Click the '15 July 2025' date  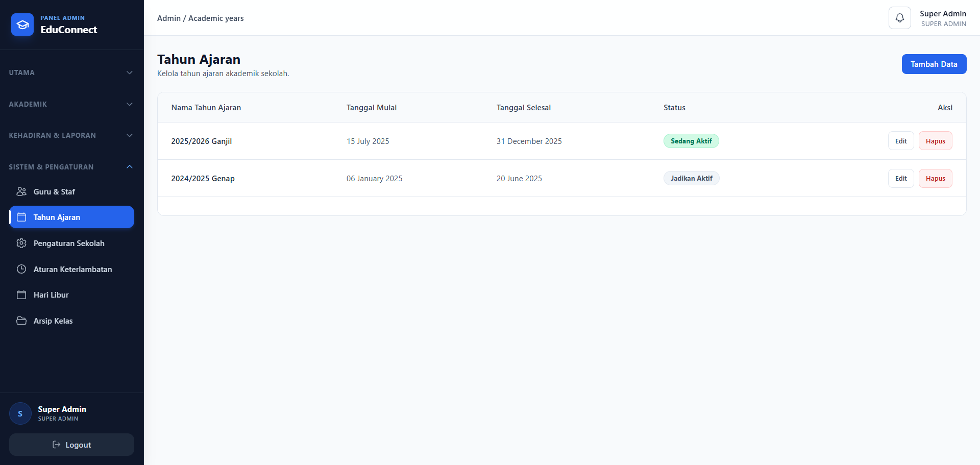367,141
